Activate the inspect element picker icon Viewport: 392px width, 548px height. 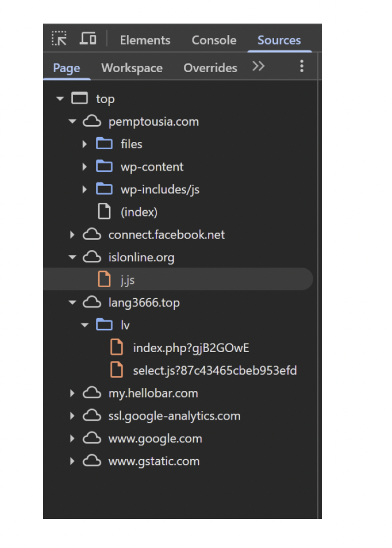(59, 39)
